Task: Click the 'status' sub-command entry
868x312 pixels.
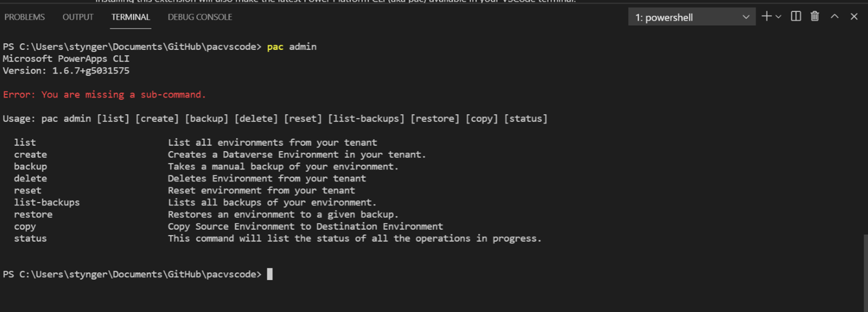Action: pyautogui.click(x=30, y=238)
